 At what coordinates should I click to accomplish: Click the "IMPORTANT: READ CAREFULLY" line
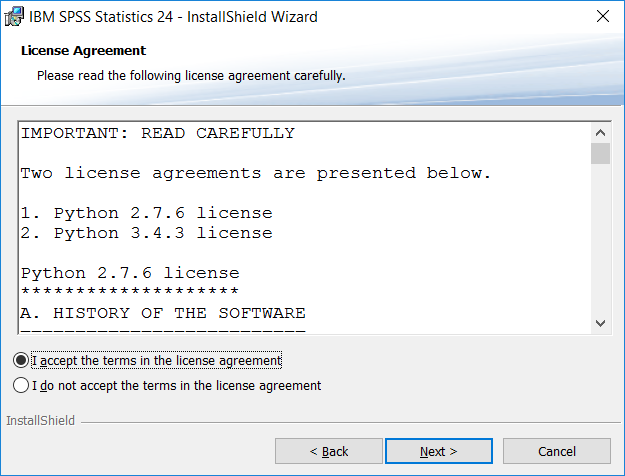(x=158, y=133)
